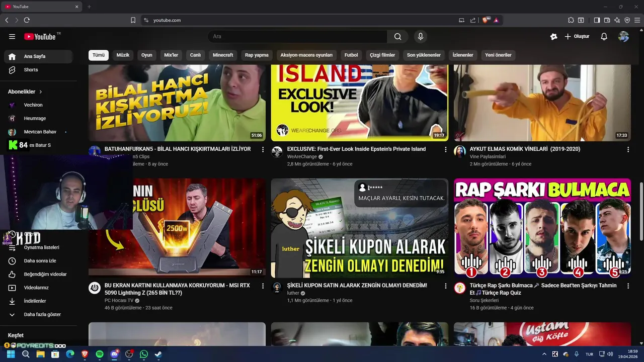Open more options for Epstein Island video

pos(445,149)
